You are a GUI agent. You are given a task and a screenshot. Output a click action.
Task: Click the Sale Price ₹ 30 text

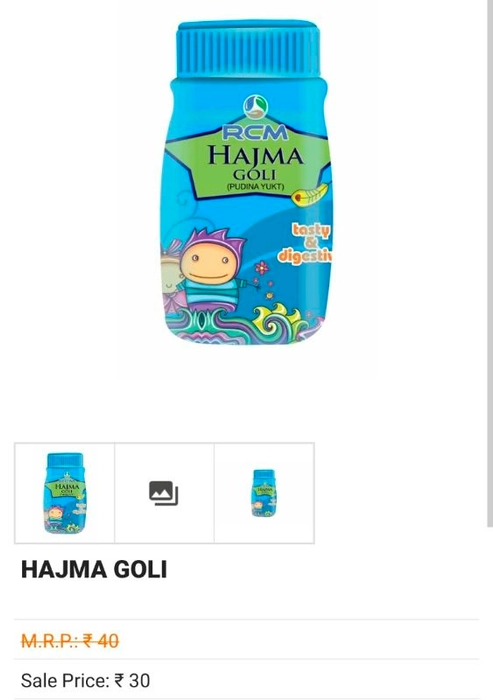click(x=85, y=681)
